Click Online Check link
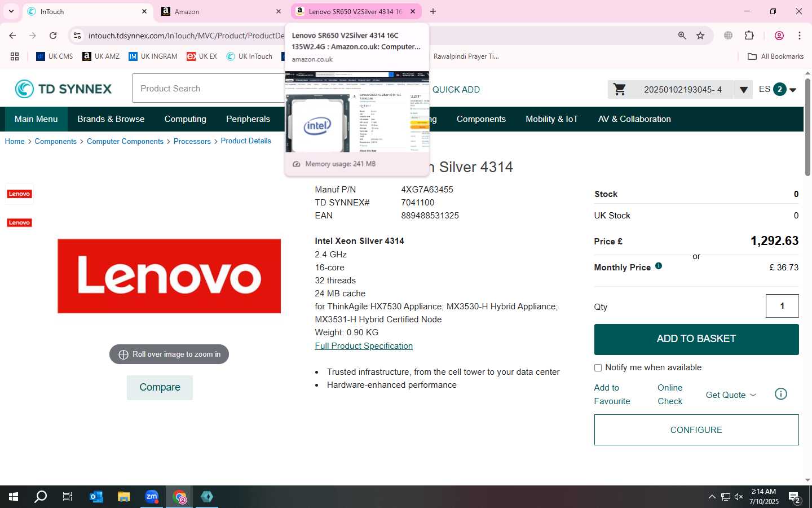 pyautogui.click(x=670, y=395)
